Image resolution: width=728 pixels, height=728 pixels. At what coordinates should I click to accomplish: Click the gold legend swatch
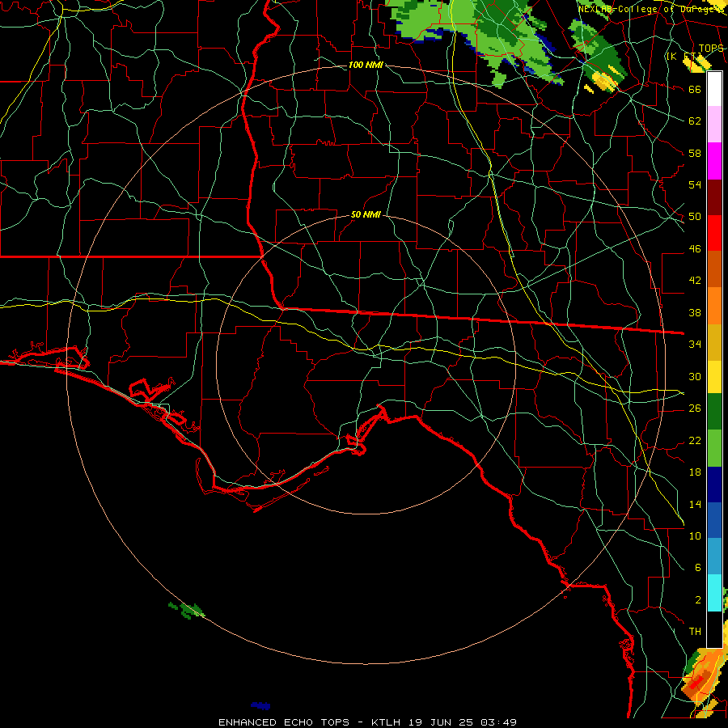714,342
